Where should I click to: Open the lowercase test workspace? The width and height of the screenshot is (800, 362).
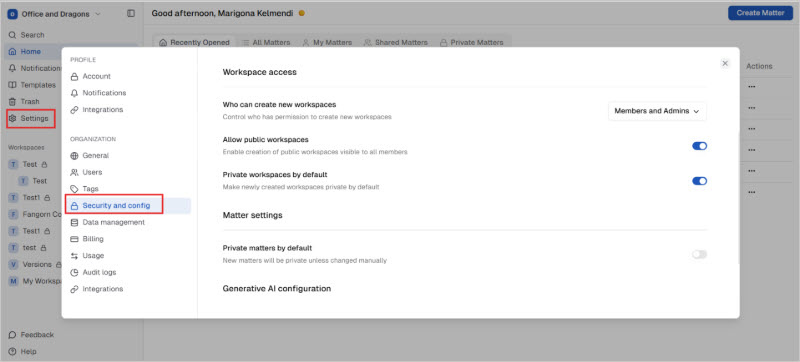point(29,247)
